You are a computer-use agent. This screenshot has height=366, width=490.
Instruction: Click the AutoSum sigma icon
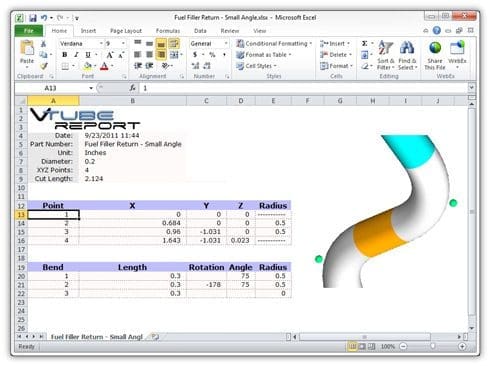click(365, 43)
